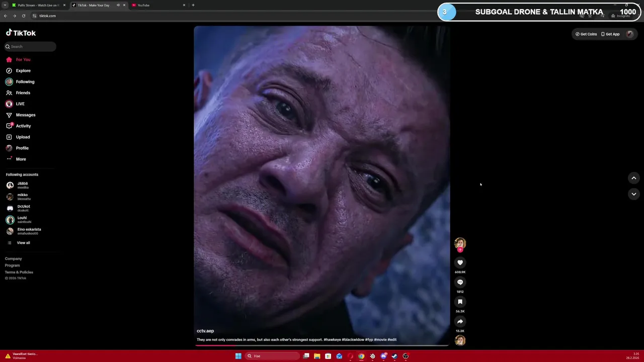The height and width of the screenshot is (362, 644).
Task: Open File Explorer from the taskbar
Action: pos(317,356)
